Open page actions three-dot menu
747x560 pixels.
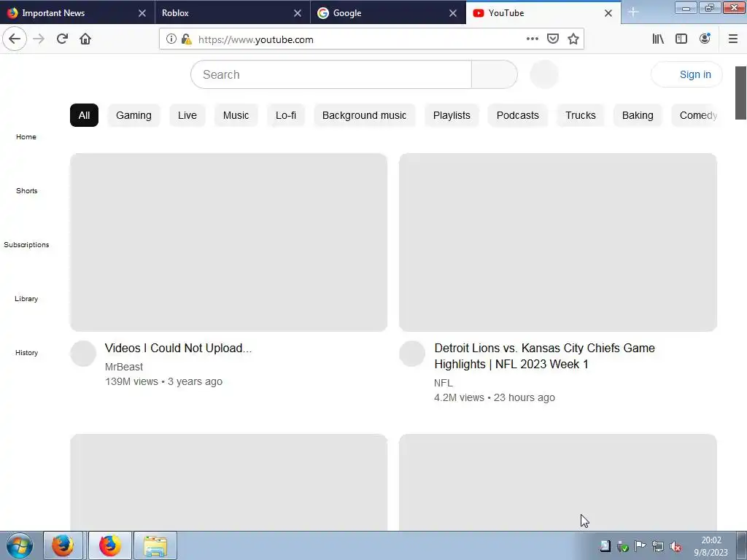tap(532, 39)
